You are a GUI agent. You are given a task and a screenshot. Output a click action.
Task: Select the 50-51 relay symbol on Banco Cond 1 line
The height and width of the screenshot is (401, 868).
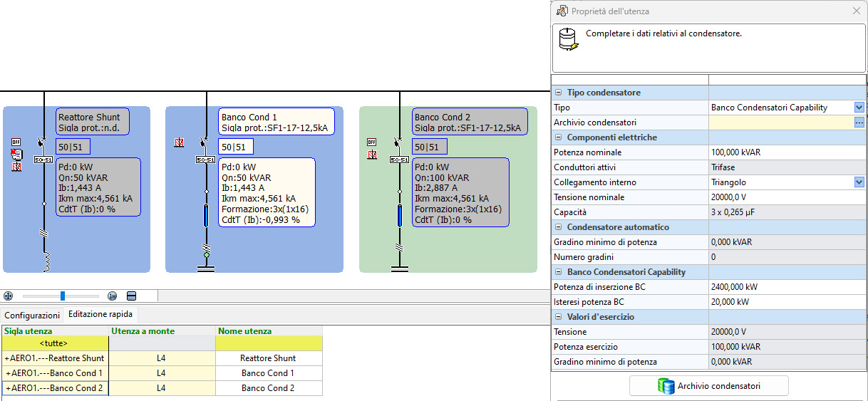[205, 160]
